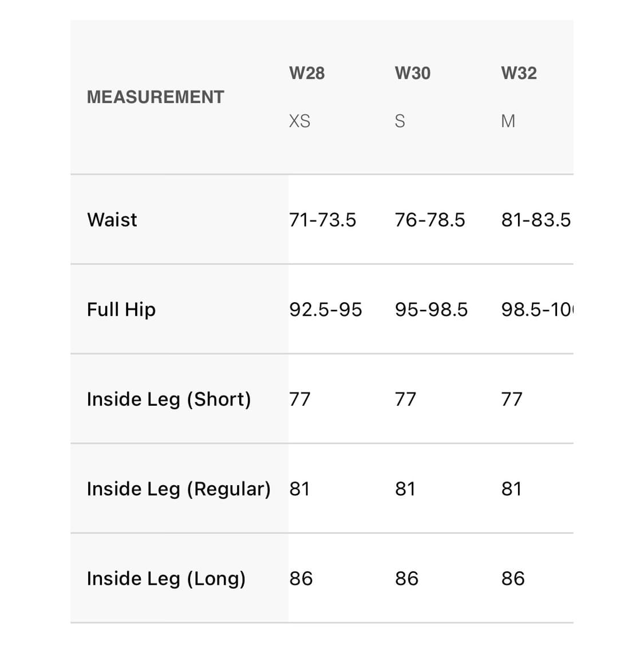This screenshot has width=644, height=646.
Task: Select the W32 waist value 81-83.5
Action: pyautogui.click(x=536, y=220)
